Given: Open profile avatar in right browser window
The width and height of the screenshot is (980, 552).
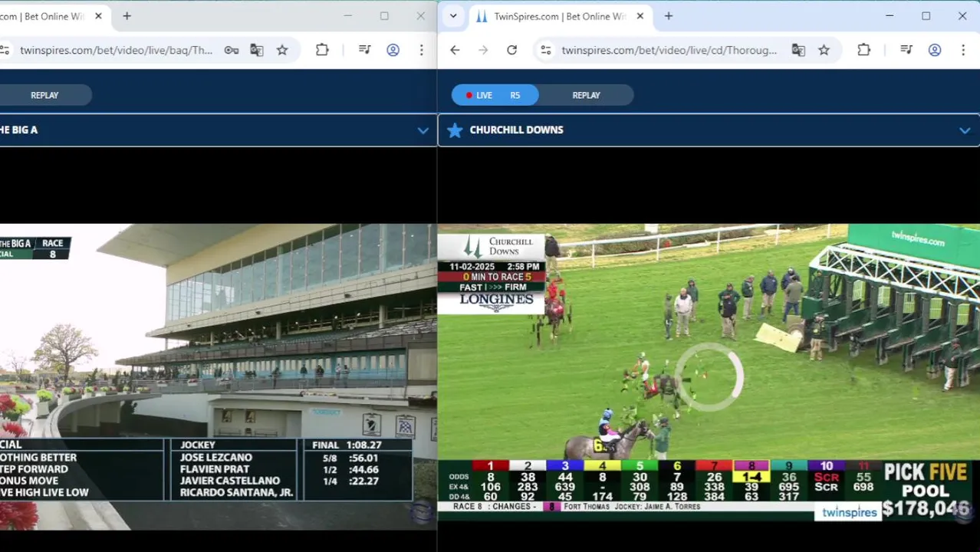Looking at the screenshot, I should click(x=934, y=51).
